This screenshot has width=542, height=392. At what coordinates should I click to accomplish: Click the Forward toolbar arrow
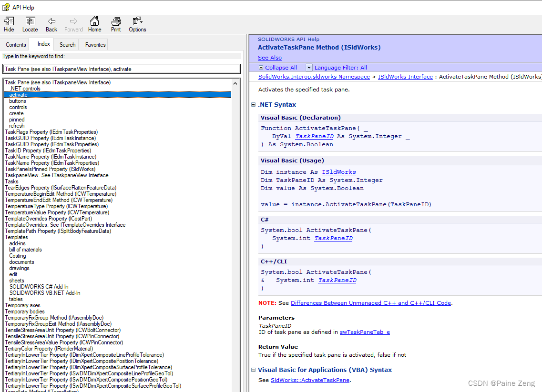(73, 24)
